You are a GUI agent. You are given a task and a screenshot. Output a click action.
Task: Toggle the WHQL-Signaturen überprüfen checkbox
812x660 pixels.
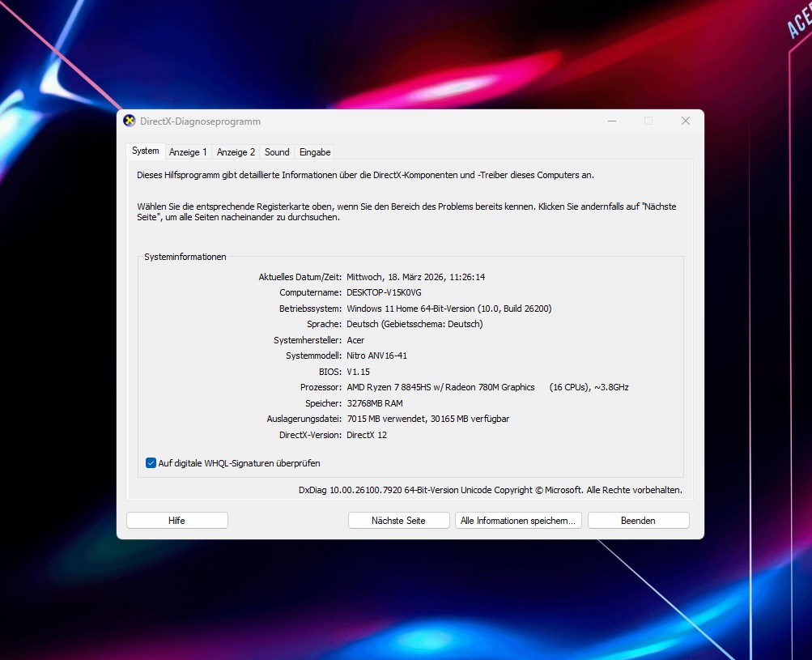[151, 463]
